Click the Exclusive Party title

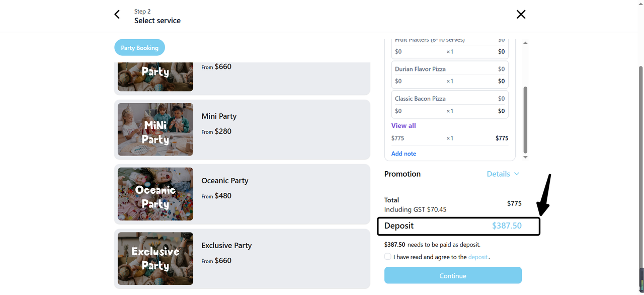(x=226, y=246)
